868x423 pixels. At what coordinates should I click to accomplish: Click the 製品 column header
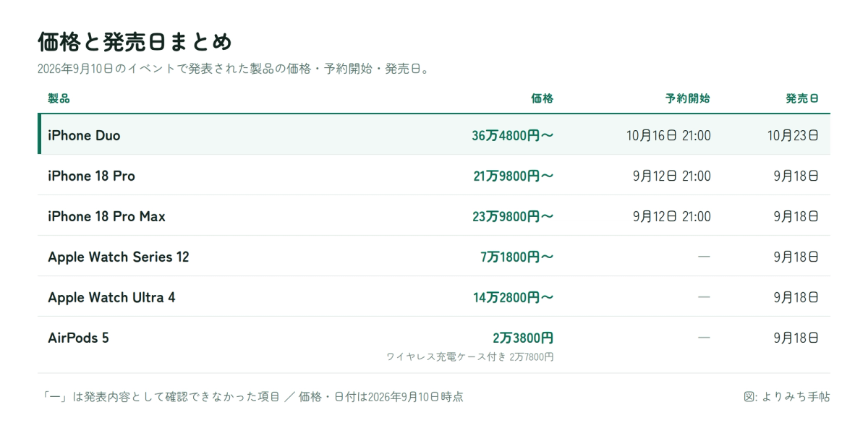(x=59, y=98)
